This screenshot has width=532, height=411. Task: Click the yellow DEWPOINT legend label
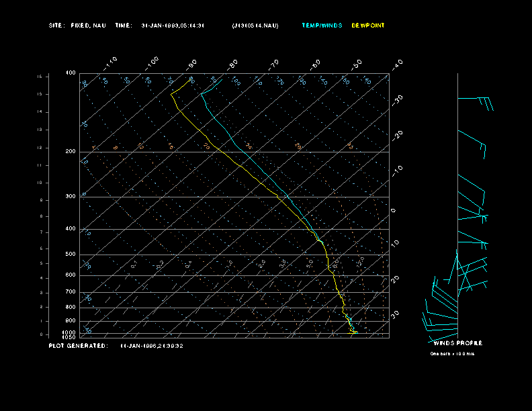click(x=368, y=26)
